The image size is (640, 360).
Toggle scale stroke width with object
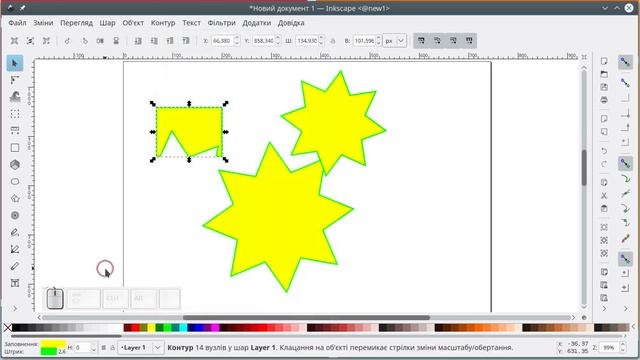point(421,40)
